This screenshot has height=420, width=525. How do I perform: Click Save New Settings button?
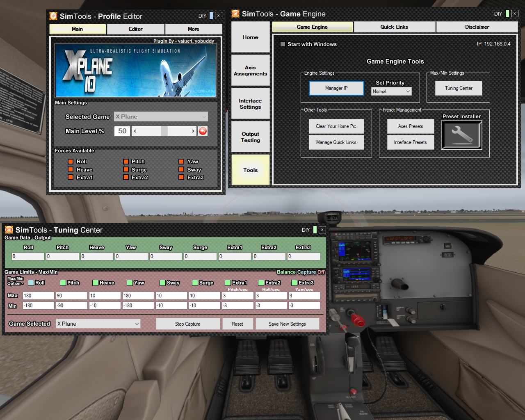click(287, 324)
